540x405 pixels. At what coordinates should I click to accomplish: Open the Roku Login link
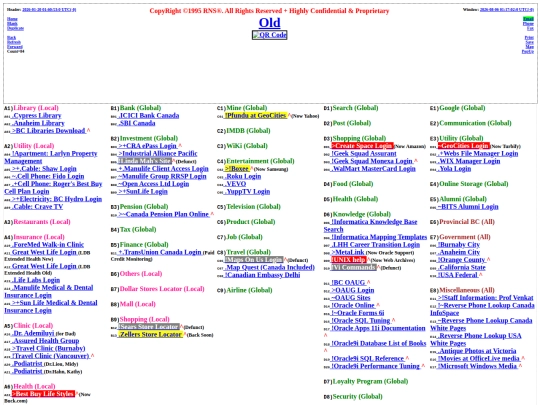pyautogui.click(x=243, y=176)
